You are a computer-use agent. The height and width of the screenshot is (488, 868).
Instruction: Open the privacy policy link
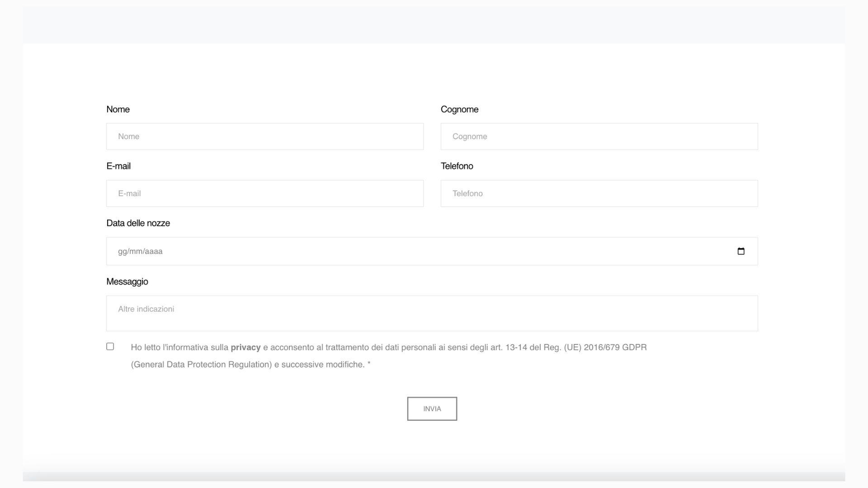245,347
